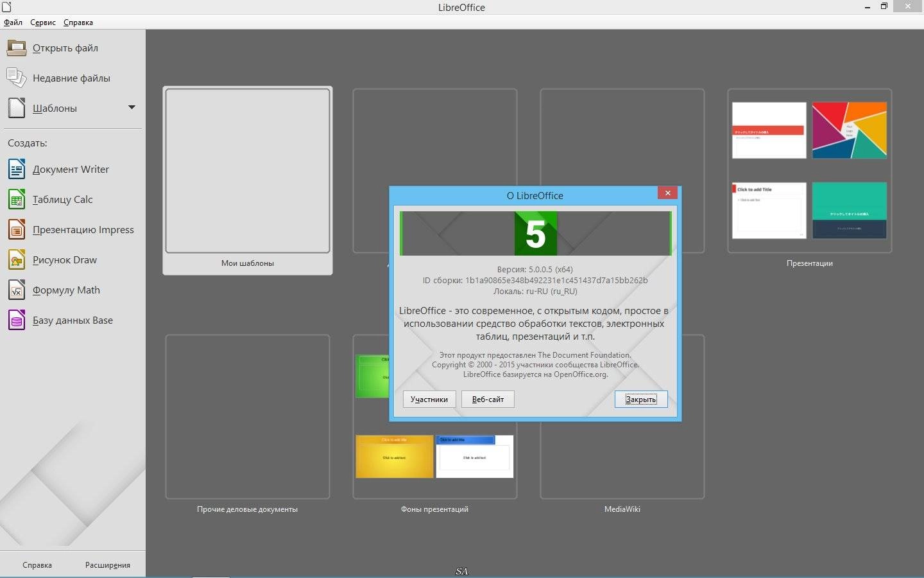
Task: Click the Презентацию Impress label
Action: pos(83,230)
